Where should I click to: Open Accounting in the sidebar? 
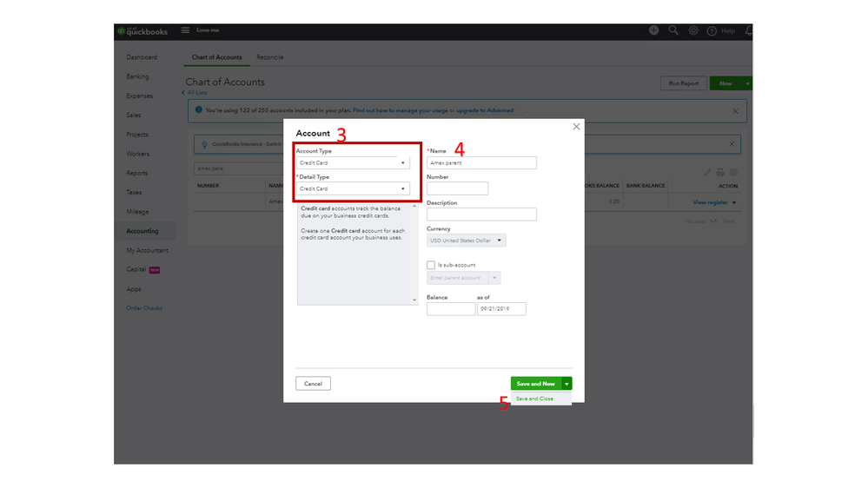click(x=142, y=231)
